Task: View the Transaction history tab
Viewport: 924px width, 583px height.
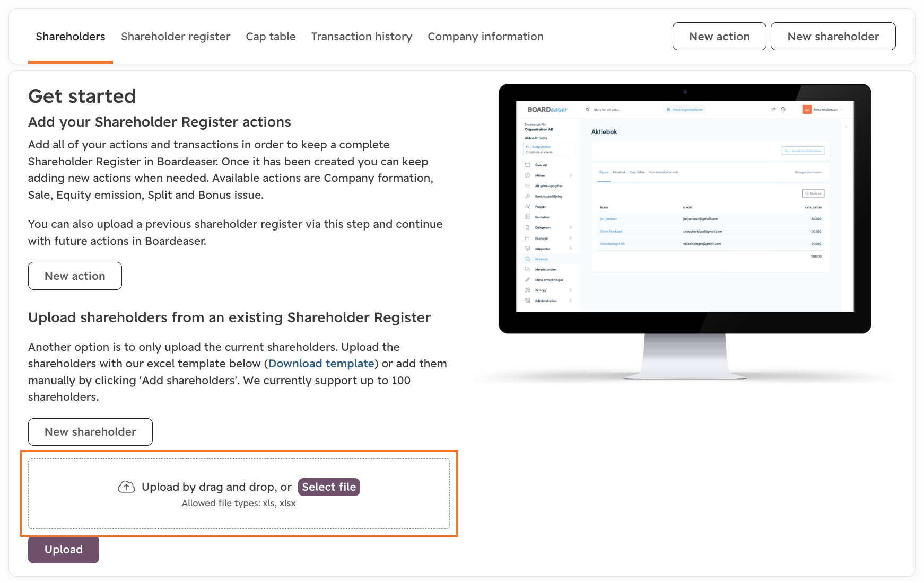Action: pyautogui.click(x=362, y=37)
